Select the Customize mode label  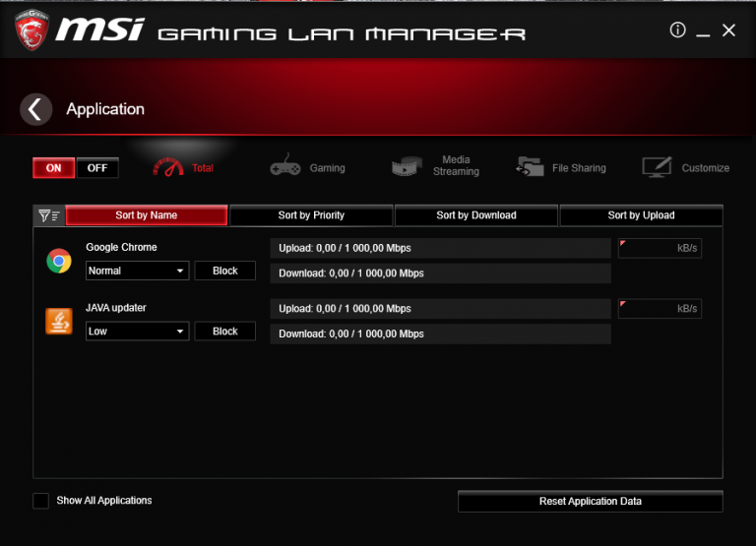[x=706, y=168]
